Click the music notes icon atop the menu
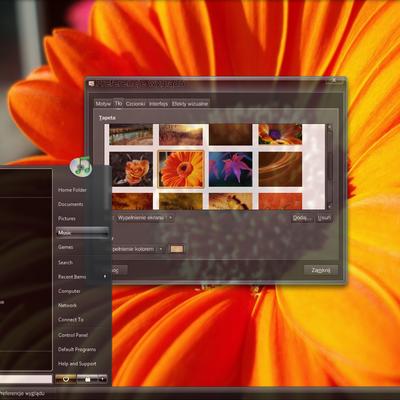Viewport: 400px width, 400px height. tap(81, 166)
